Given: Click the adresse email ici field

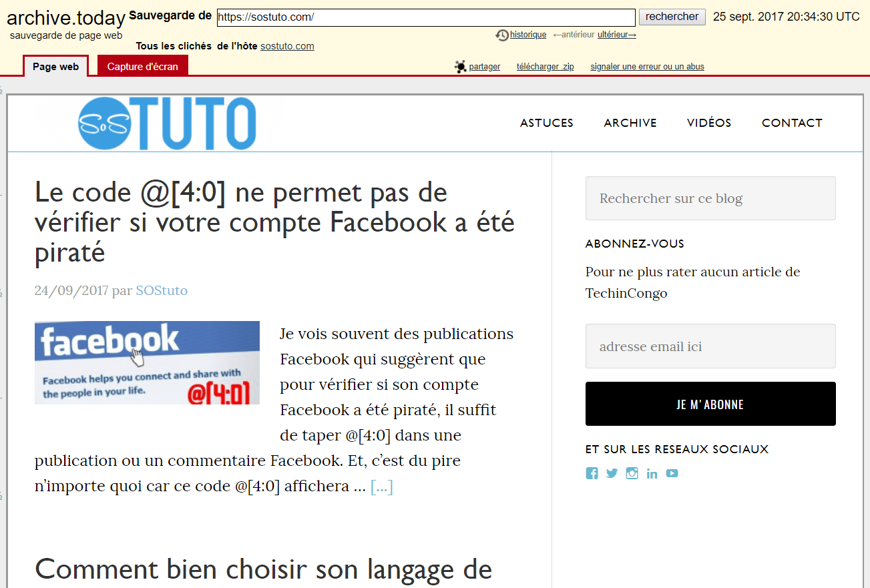Looking at the screenshot, I should 710,346.
